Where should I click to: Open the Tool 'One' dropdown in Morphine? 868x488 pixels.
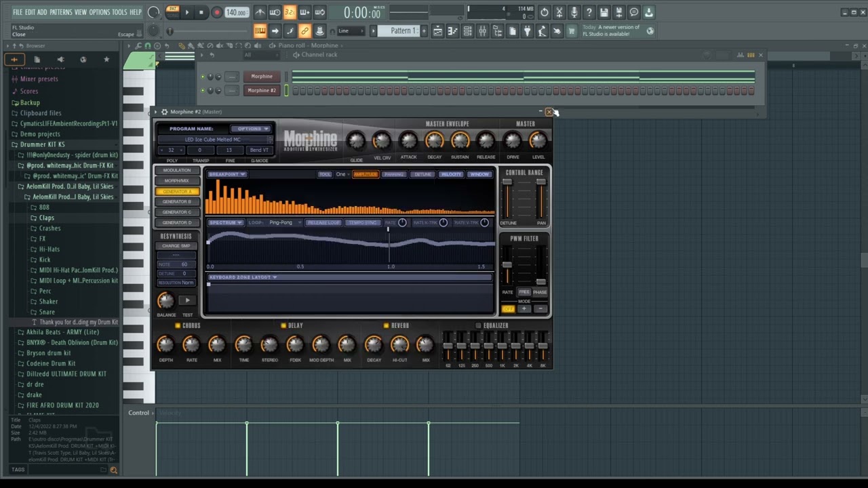pos(342,174)
